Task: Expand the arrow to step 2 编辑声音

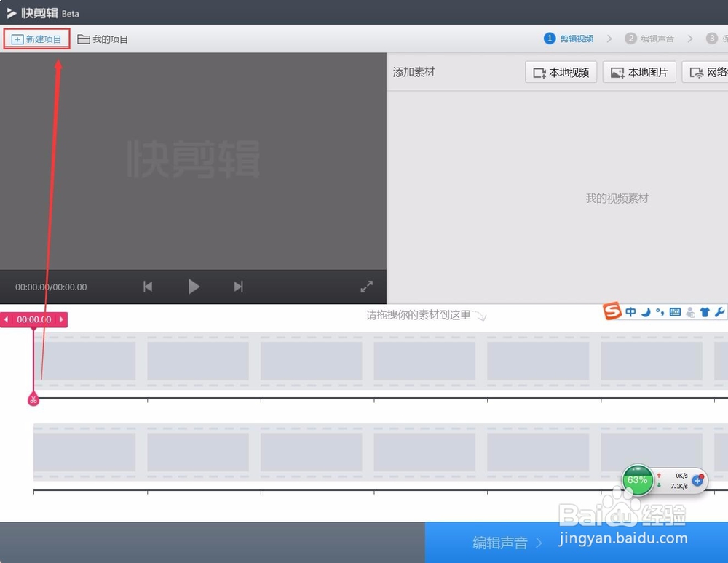Action: 609,39
